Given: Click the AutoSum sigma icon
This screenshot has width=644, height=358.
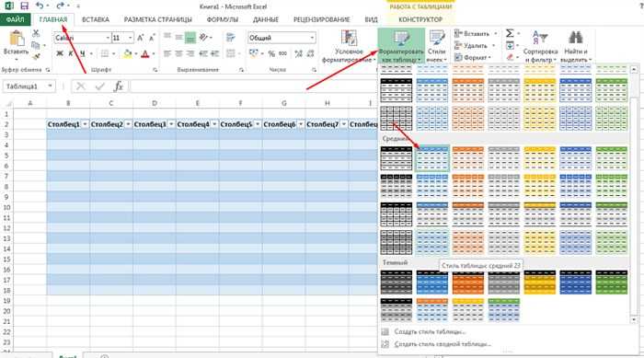Looking at the screenshot, I should coord(510,33).
